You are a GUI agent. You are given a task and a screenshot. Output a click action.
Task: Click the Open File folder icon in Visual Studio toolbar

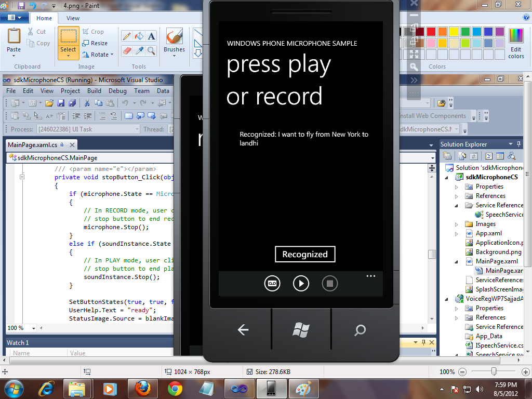tap(49, 103)
